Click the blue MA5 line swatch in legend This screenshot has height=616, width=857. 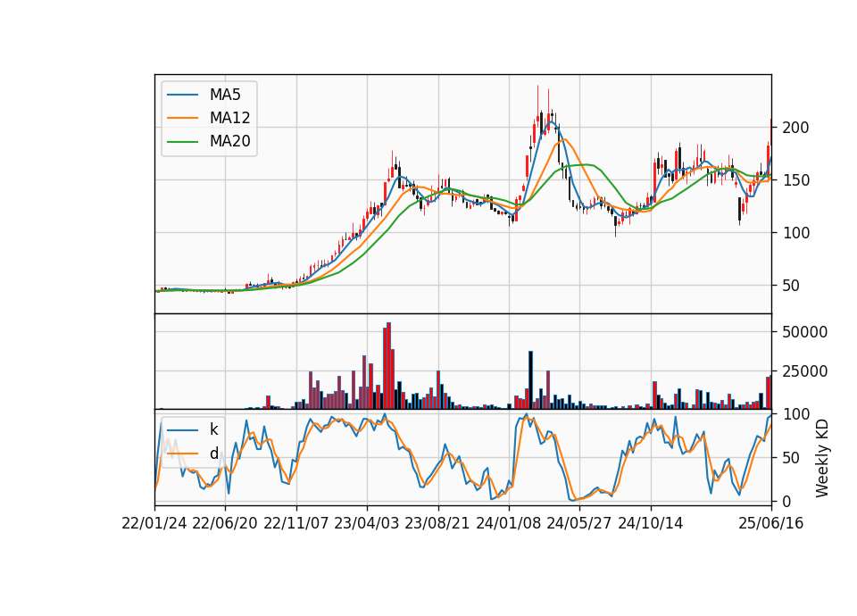pos(182,95)
